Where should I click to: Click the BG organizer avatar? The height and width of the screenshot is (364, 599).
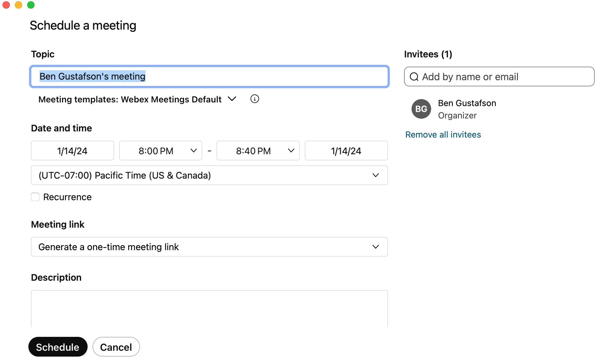(x=421, y=109)
